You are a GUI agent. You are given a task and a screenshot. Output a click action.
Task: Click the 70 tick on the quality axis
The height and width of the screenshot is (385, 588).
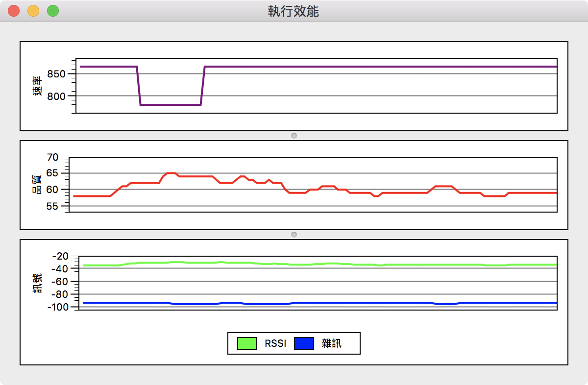tap(52, 157)
